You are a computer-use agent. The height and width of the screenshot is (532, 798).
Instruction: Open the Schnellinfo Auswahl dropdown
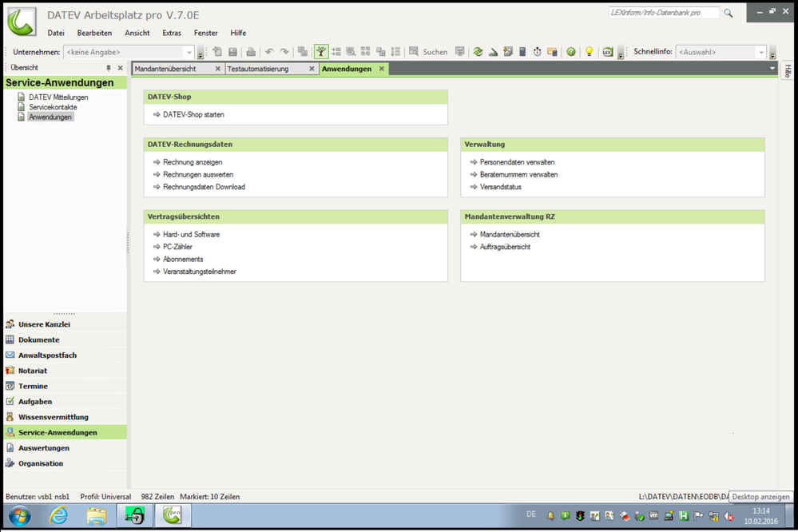pos(761,52)
